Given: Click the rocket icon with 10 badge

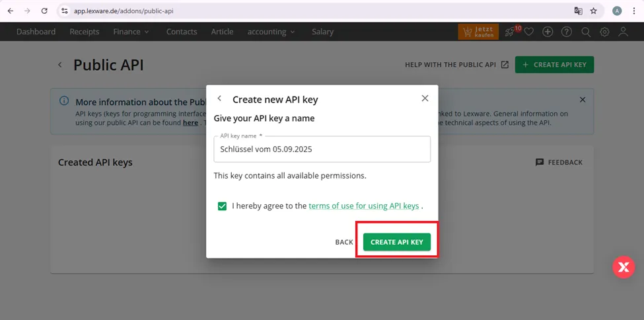Looking at the screenshot, I should click(x=511, y=32).
